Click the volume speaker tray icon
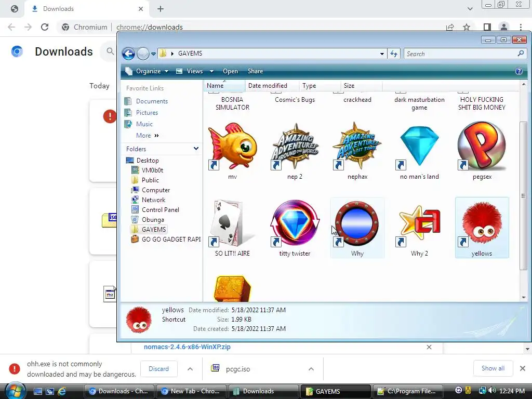This screenshot has height=399, width=532. point(492,391)
